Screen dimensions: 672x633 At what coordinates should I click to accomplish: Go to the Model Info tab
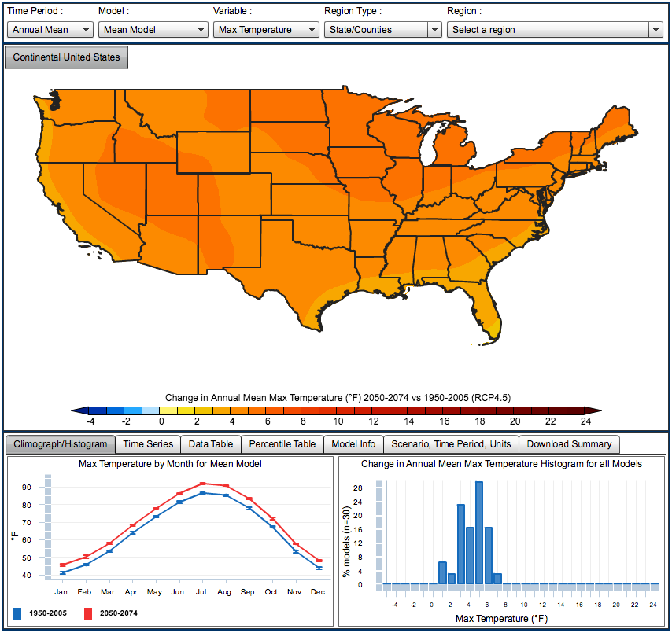(353, 444)
